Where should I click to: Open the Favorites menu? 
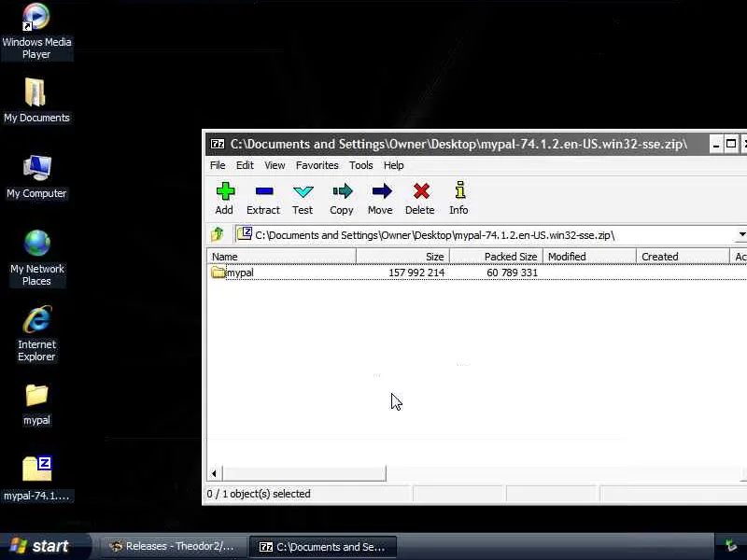[317, 165]
